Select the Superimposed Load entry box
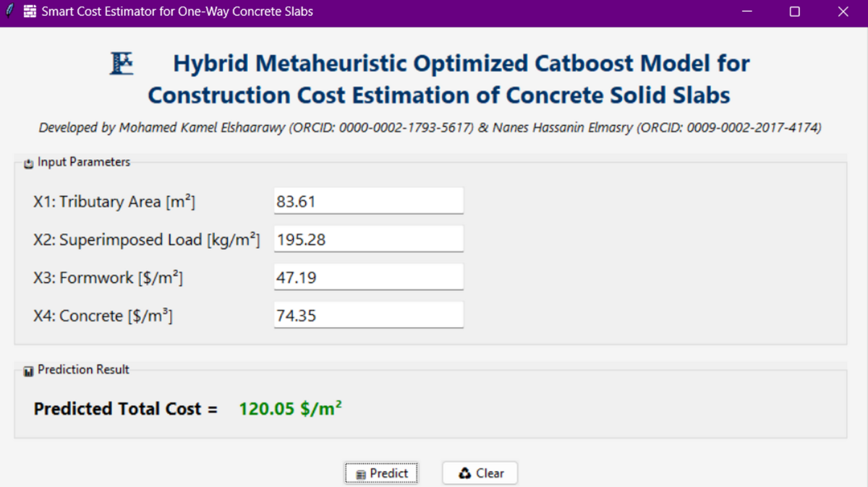 pyautogui.click(x=368, y=238)
